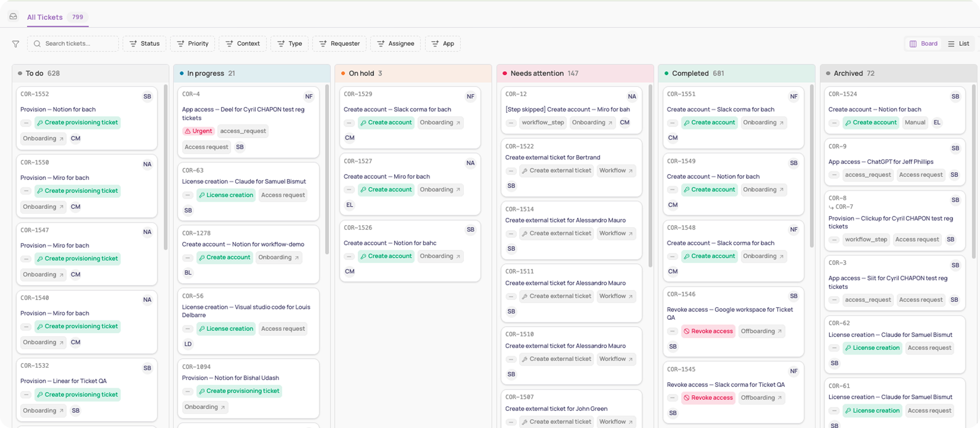Screen dimensions: 980x428
Task: Click priority dash icon on COR-63 card
Action: tap(188, 196)
